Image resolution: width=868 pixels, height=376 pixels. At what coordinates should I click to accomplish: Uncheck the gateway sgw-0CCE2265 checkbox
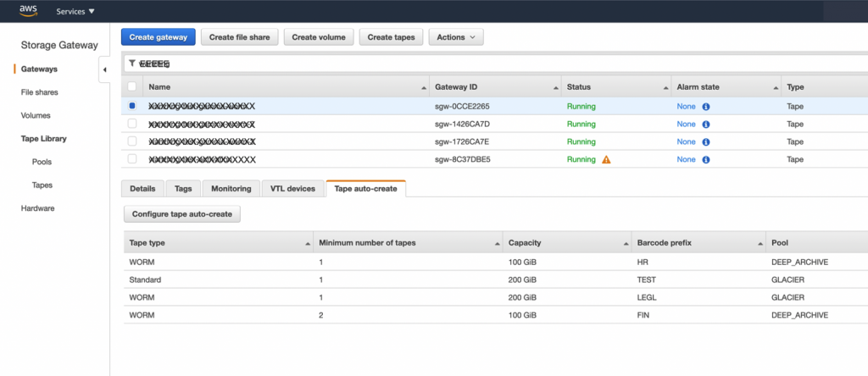click(x=131, y=106)
